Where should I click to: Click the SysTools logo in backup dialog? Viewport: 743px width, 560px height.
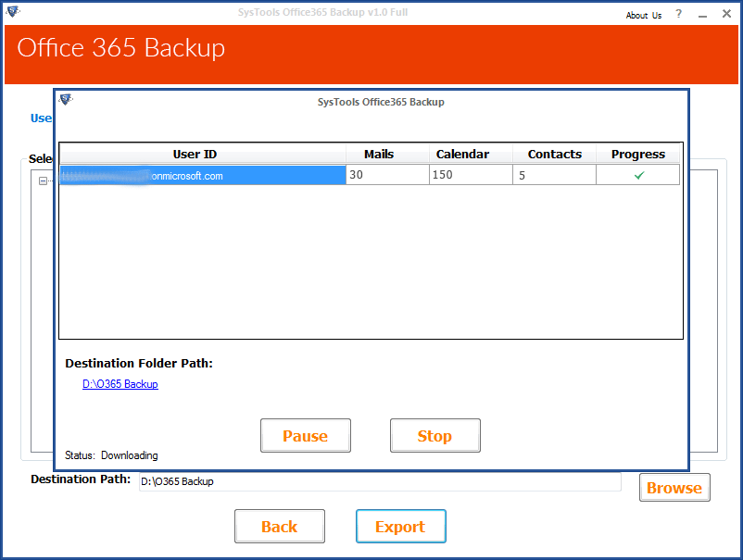pos(67,100)
